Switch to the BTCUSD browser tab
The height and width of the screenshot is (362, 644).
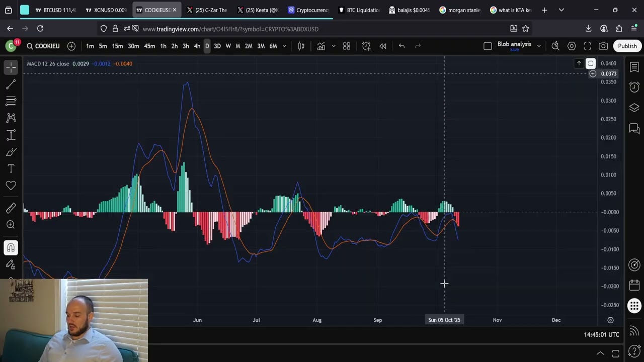pyautogui.click(x=55, y=10)
